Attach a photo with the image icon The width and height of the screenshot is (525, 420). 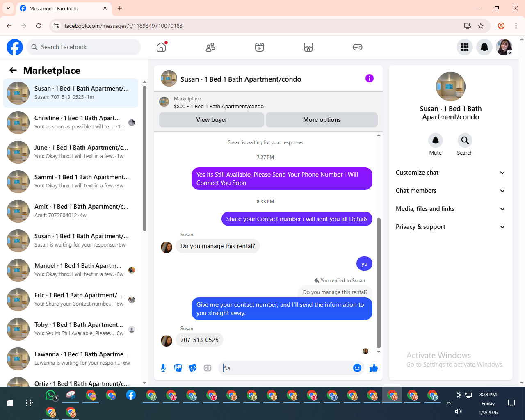tap(178, 368)
